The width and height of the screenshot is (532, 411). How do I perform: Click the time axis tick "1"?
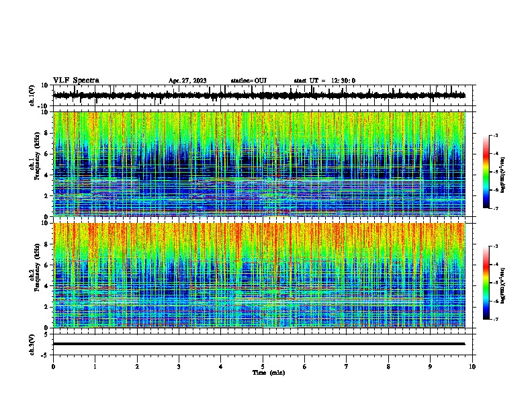[95, 367]
